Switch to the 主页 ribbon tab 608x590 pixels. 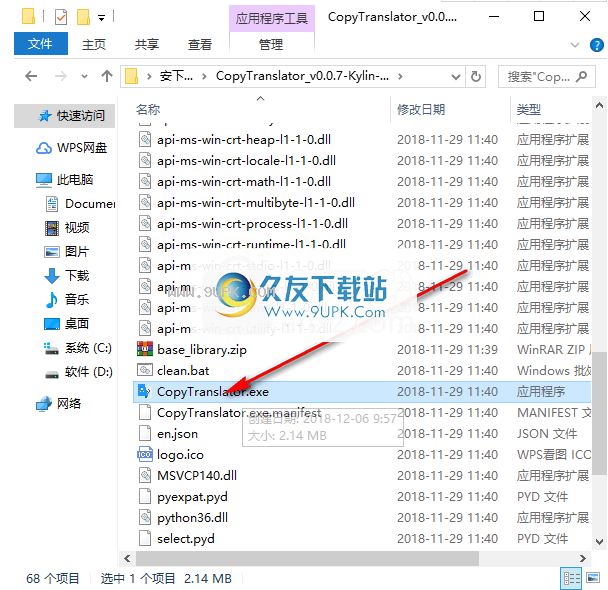pyautogui.click(x=94, y=44)
